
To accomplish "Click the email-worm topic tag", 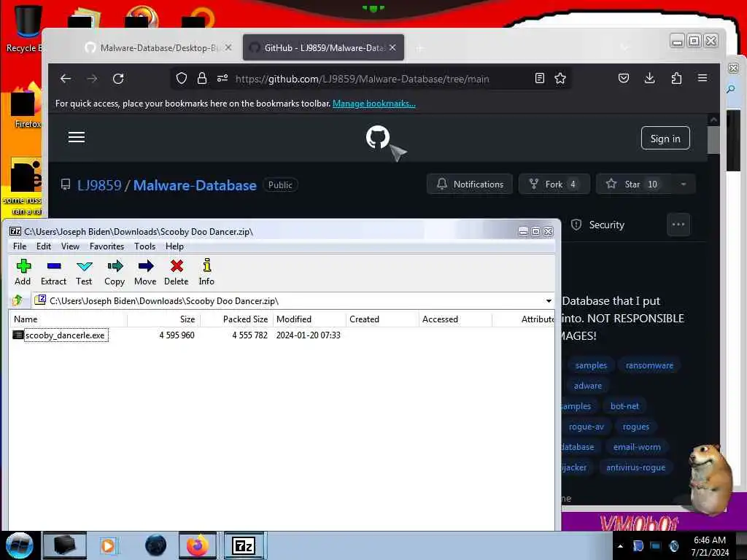I will [x=637, y=447].
